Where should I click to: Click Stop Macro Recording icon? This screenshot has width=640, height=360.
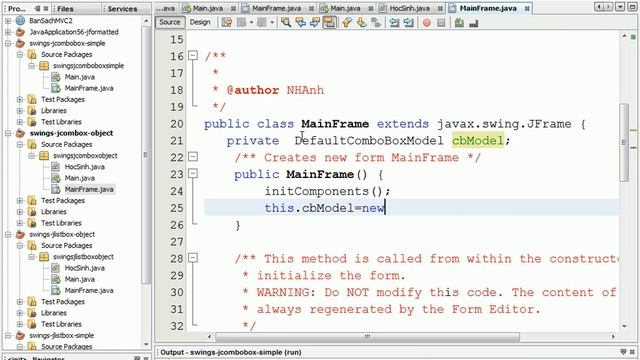pyautogui.click(x=441, y=22)
